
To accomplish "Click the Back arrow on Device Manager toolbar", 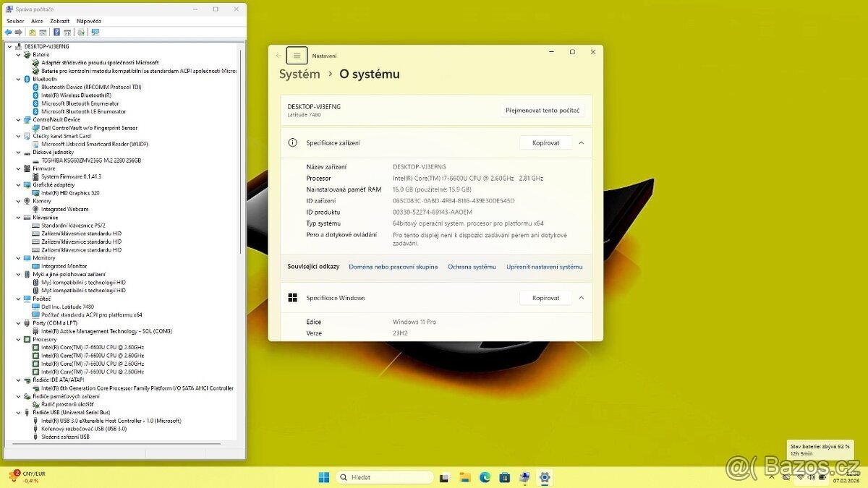I will (x=9, y=32).
